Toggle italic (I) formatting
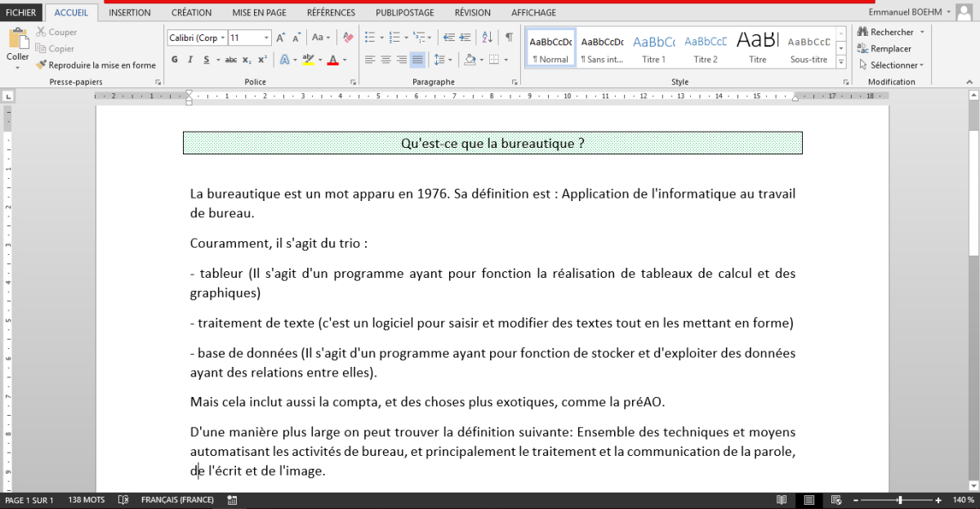The height and width of the screenshot is (509, 980). click(190, 60)
